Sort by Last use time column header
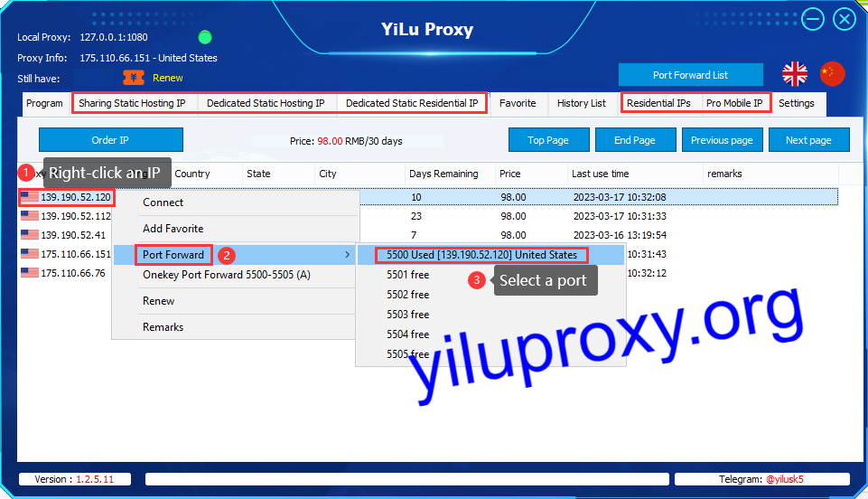868x499 pixels. point(636,174)
